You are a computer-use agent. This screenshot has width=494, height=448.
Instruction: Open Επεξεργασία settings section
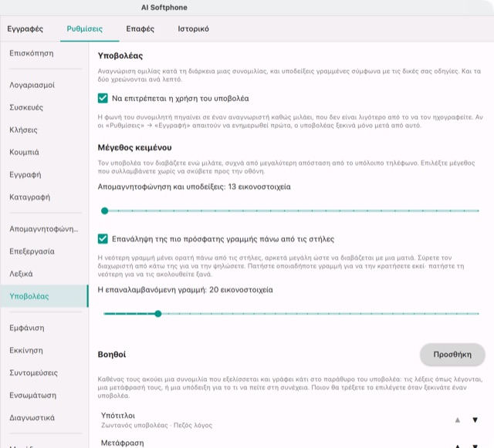44,251
